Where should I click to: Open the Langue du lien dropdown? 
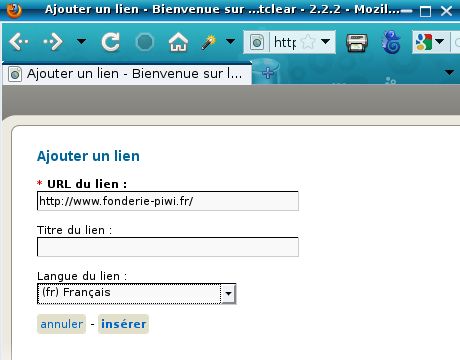(x=137, y=294)
